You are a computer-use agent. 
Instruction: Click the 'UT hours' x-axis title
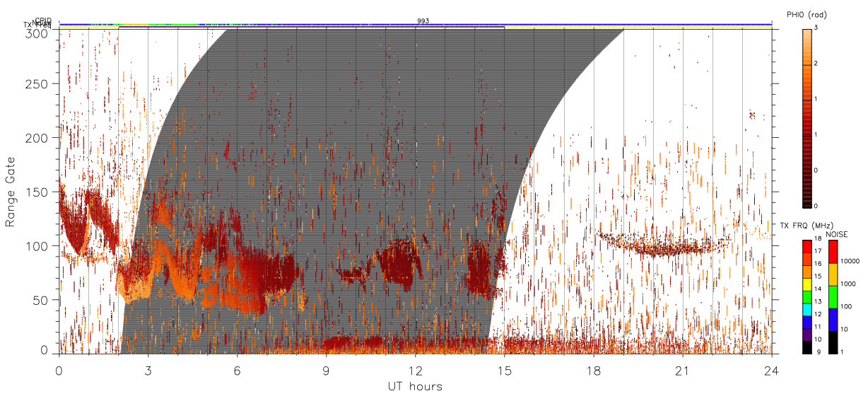point(414,387)
